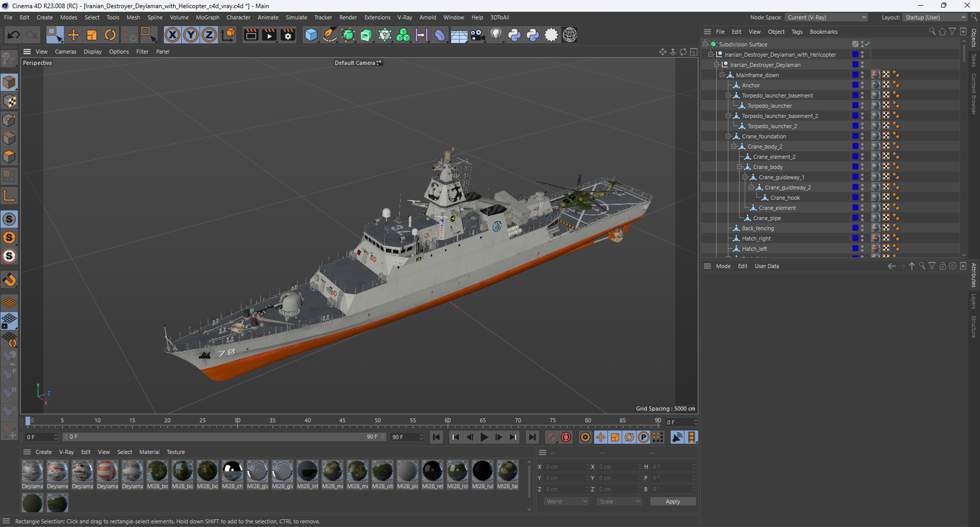The width and height of the screenshot is (980, 527).
Task: Open World coordinate system dropdown
Action: (x=566, y=501)
